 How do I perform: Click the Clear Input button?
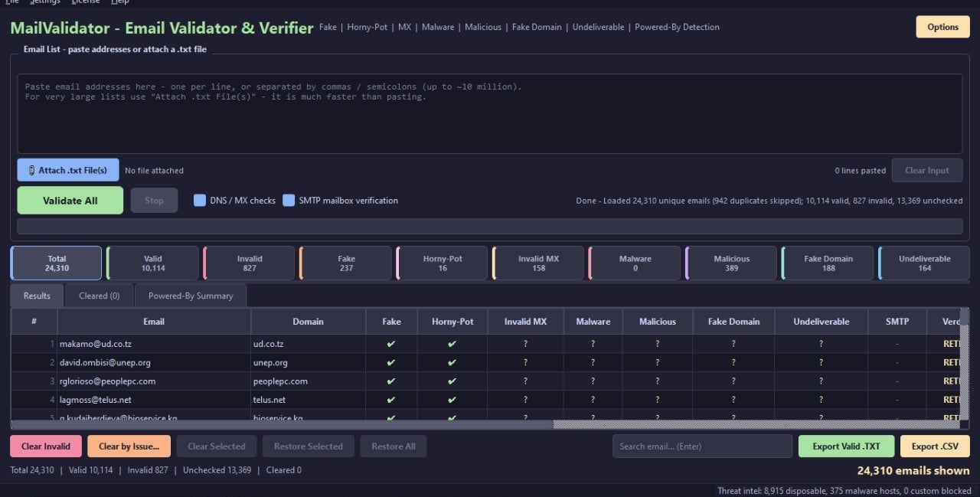point(926,170)
